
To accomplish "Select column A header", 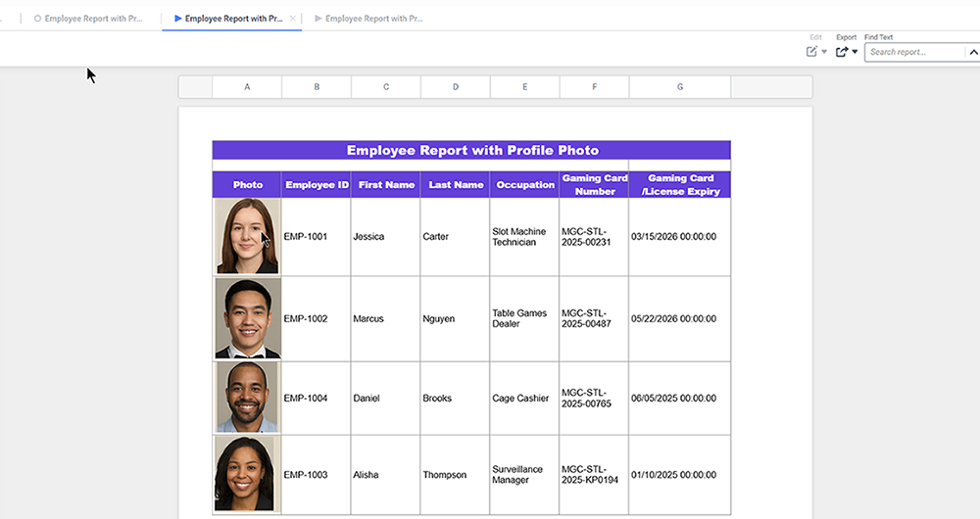I will pyautogui.click(x=247, y=87).
